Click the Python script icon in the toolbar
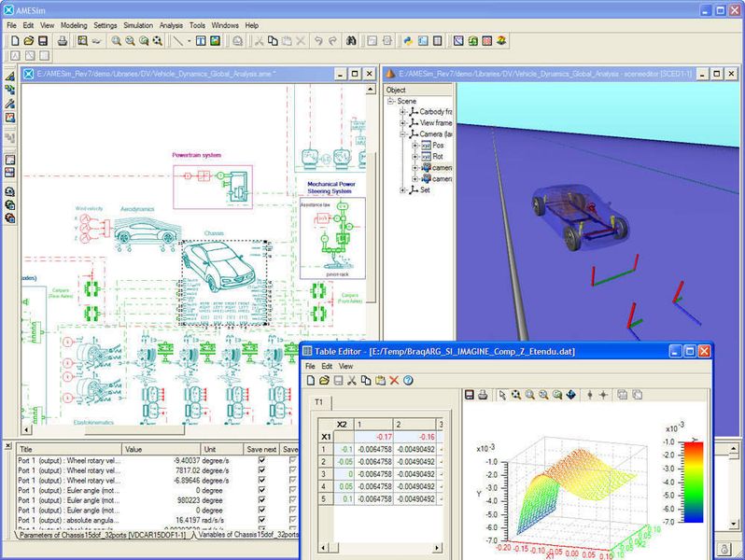 point(408,41)
